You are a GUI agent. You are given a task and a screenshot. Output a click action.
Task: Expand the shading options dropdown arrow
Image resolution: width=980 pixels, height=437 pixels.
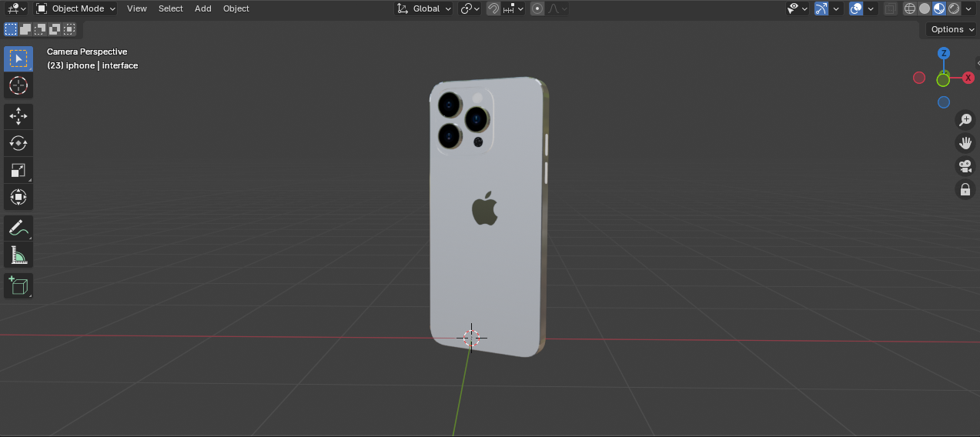coord(968,8)
